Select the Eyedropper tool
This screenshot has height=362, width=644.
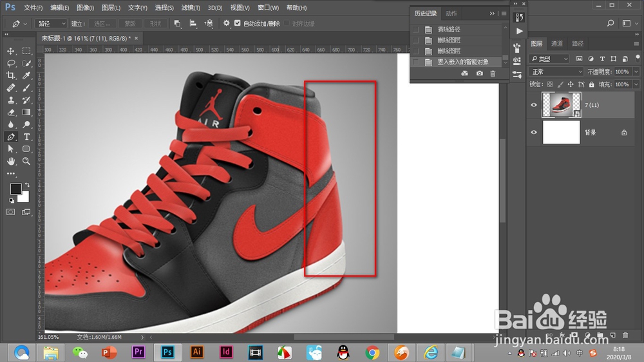point(26,75)
